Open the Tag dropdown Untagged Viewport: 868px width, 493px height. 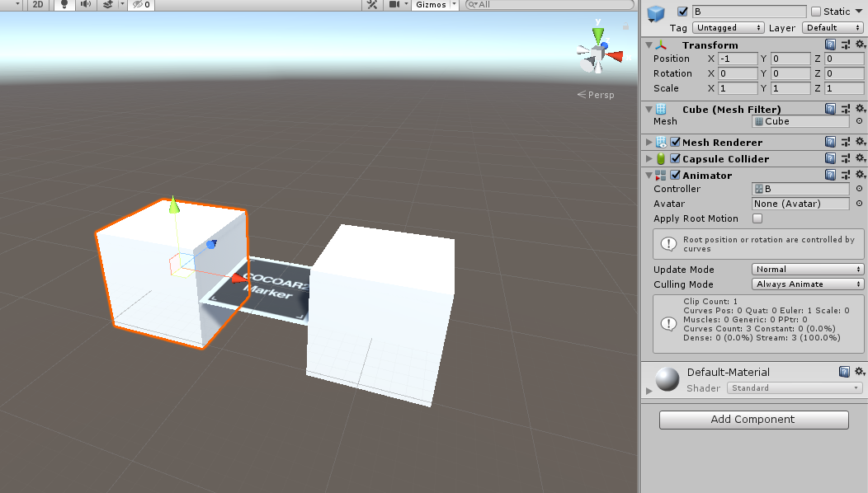coord(728,28)
